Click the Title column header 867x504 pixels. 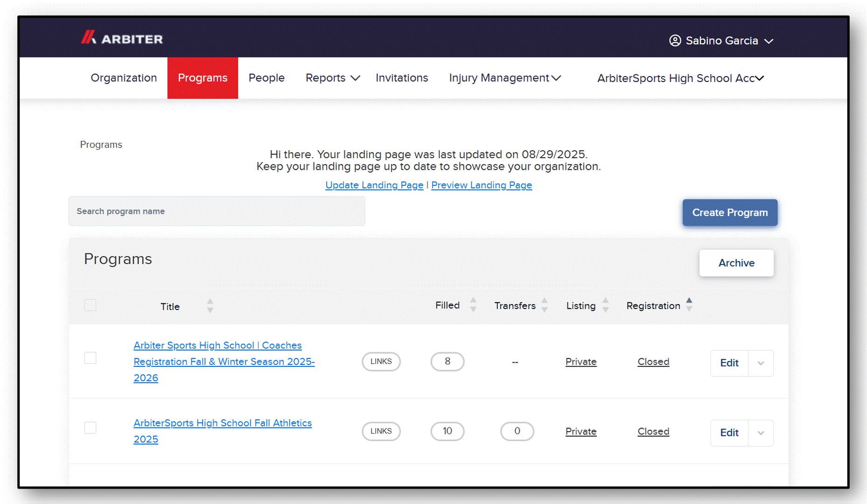[170, 307]
